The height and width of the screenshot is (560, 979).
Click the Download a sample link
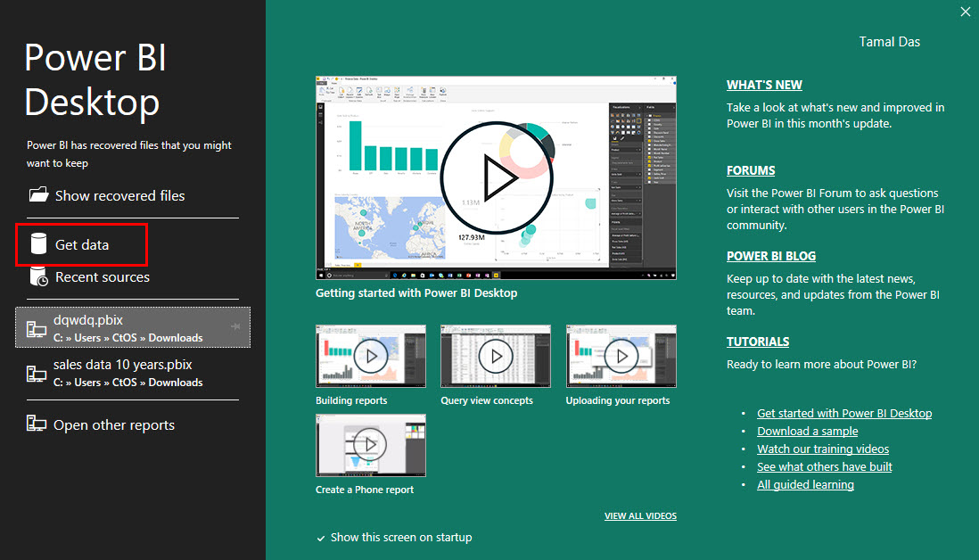coord(807,431)
